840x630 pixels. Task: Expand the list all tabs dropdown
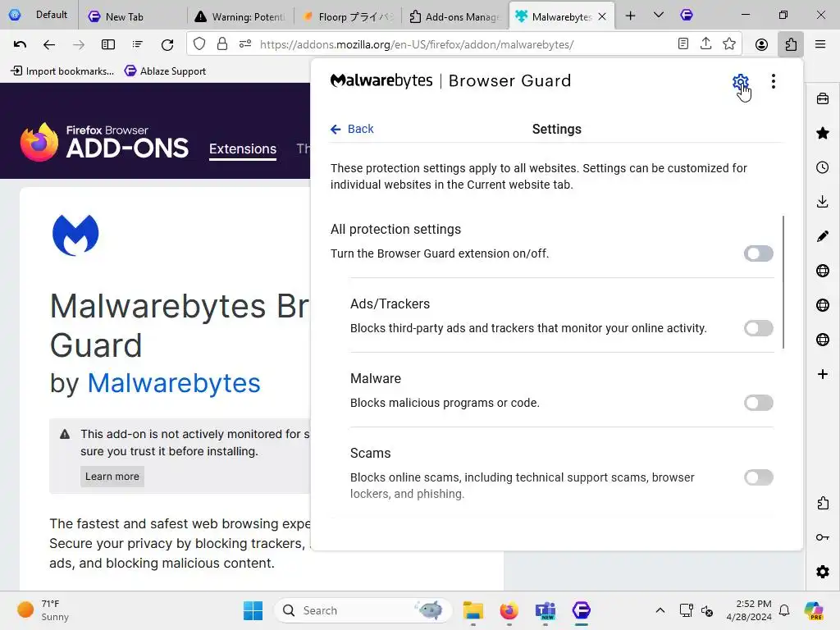pos(659,15)
